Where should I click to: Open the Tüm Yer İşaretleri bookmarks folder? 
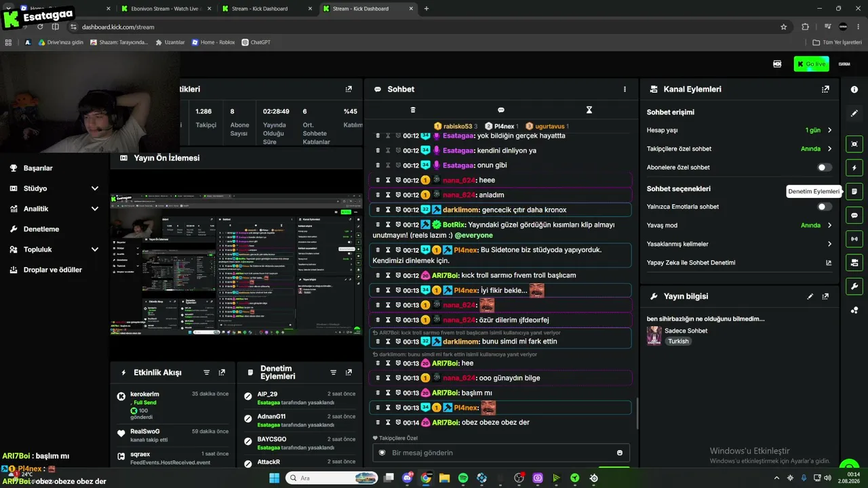click(839, 42)
